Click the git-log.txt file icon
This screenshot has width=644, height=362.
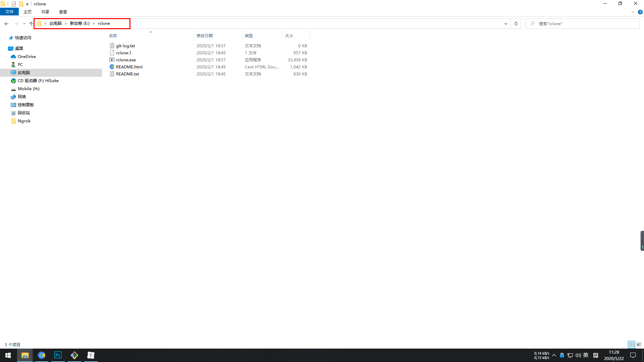coord(112,46)
